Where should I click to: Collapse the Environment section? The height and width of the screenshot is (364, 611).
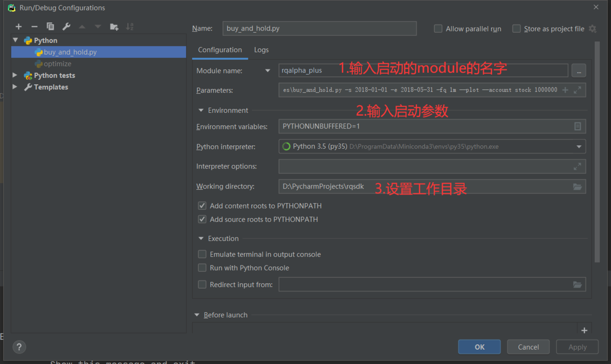201,110
